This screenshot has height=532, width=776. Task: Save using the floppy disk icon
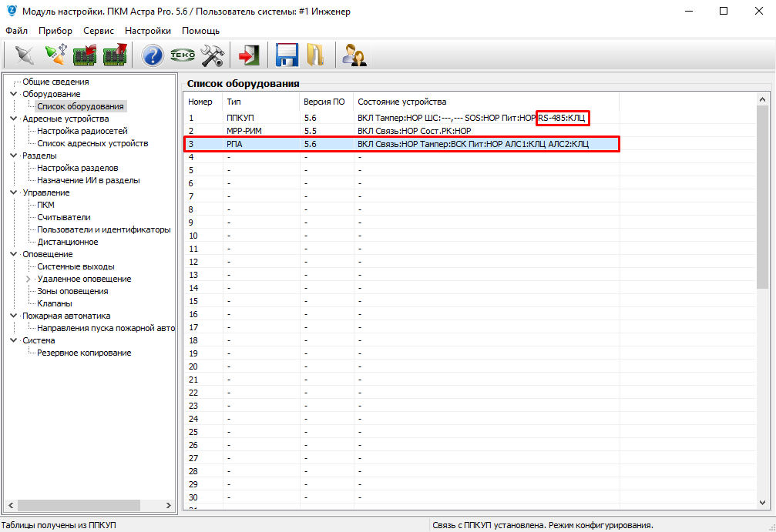click(x=287, y=55)
